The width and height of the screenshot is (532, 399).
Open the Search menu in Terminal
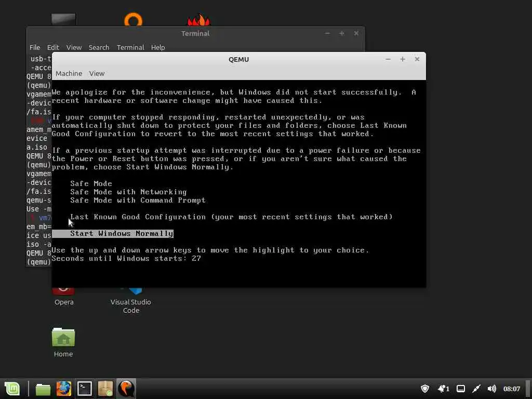point(99,47)
